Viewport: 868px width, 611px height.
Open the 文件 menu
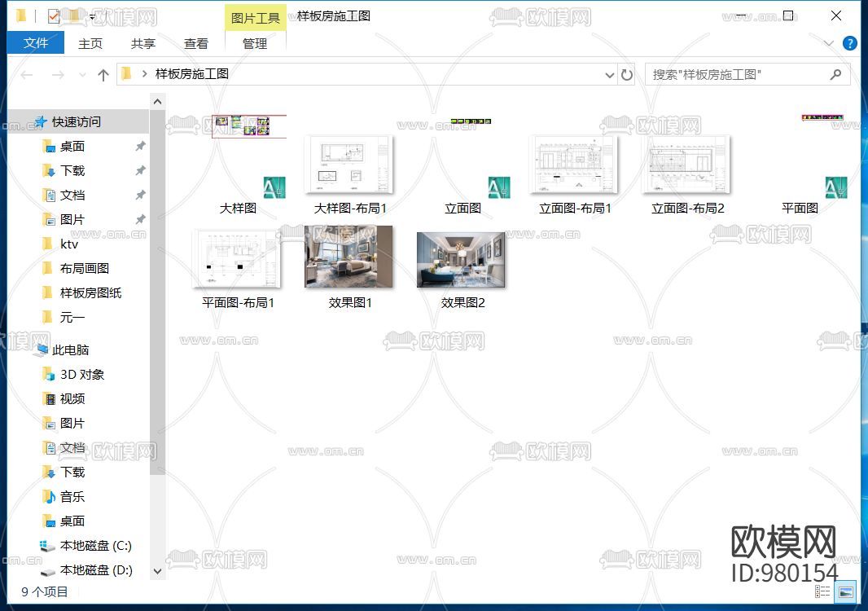coord(36,42)
